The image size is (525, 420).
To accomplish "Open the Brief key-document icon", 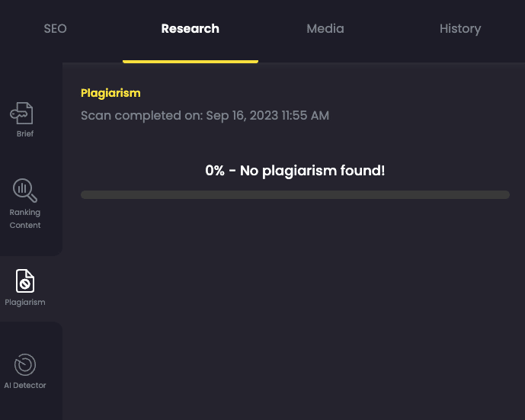I will [21, 114].
